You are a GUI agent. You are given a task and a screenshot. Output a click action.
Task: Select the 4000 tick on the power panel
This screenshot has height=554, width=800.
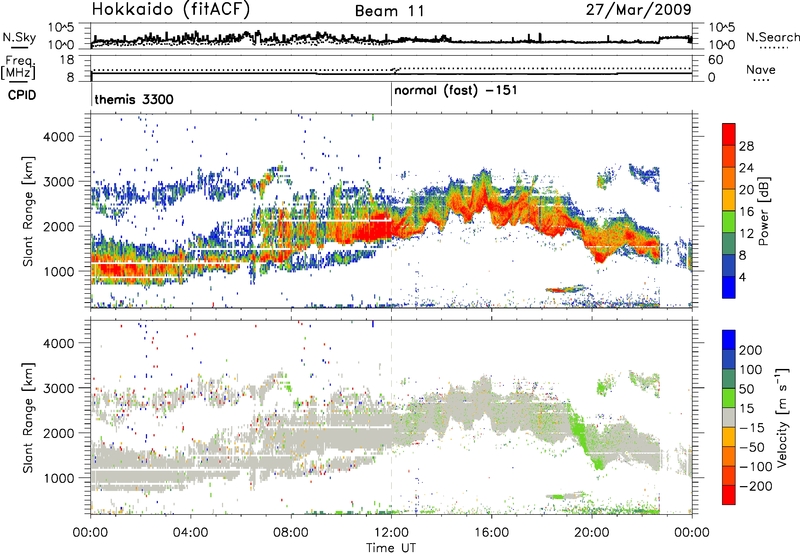tap(59, 137)
